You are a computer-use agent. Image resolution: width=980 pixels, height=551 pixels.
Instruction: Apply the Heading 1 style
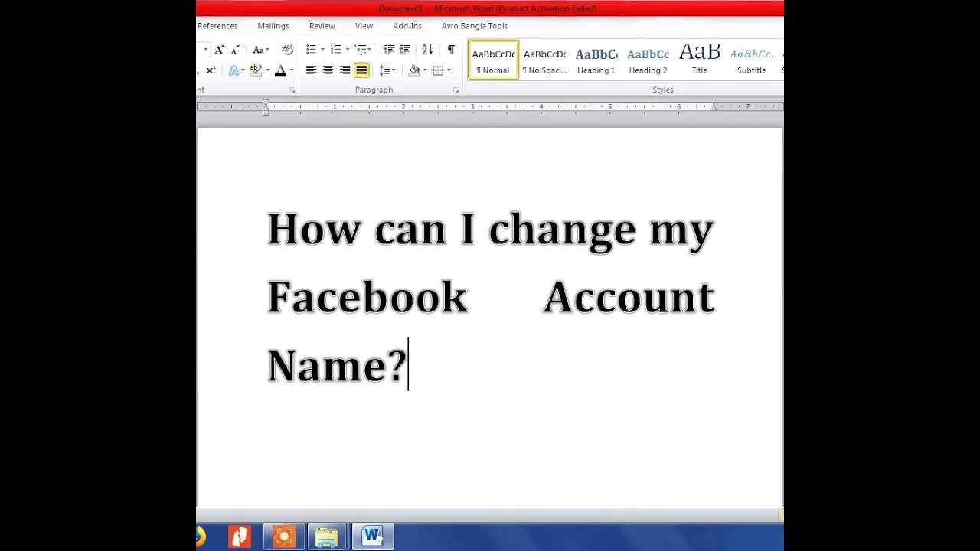click(x=596, y=60)
